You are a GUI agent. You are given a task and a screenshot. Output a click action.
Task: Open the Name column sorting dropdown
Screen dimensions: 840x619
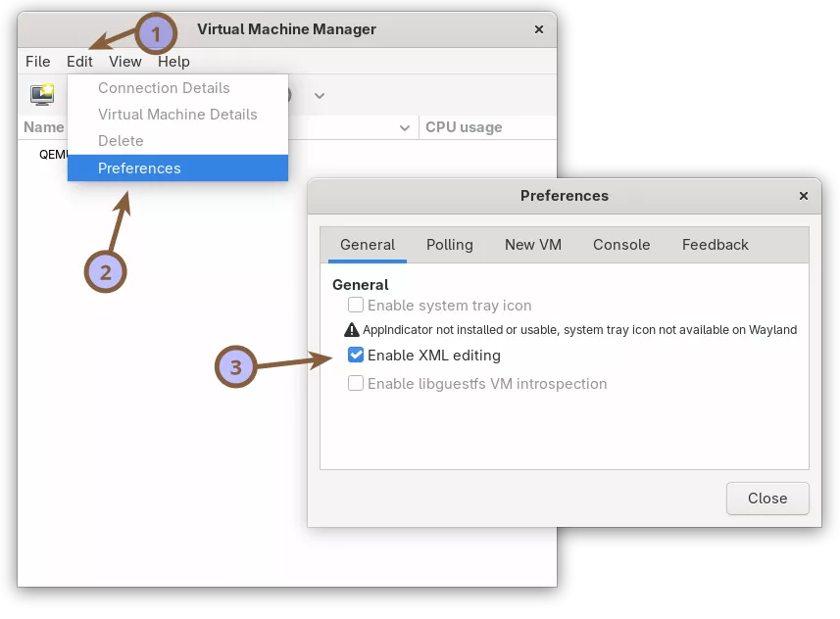point(406,127)
